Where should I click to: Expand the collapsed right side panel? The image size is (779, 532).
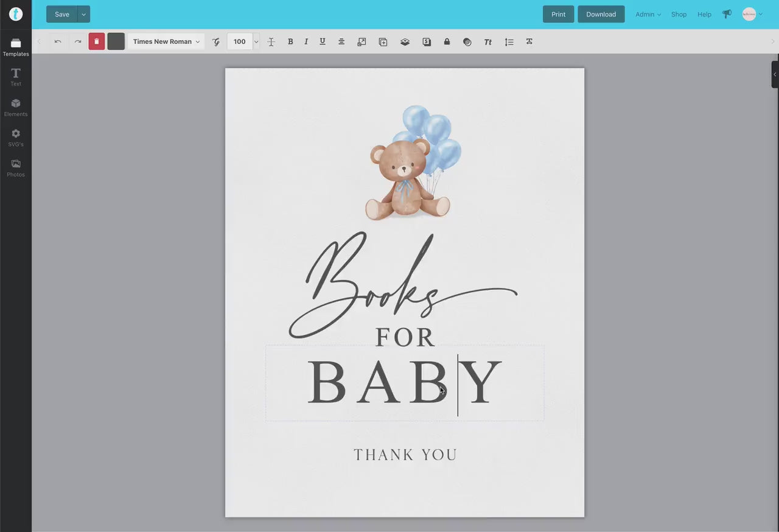775,74
